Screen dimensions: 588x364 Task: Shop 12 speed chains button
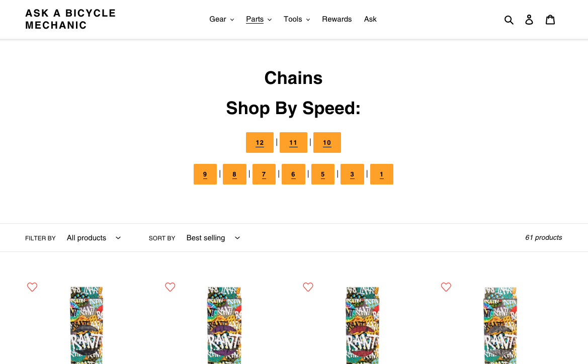point(260,142)
